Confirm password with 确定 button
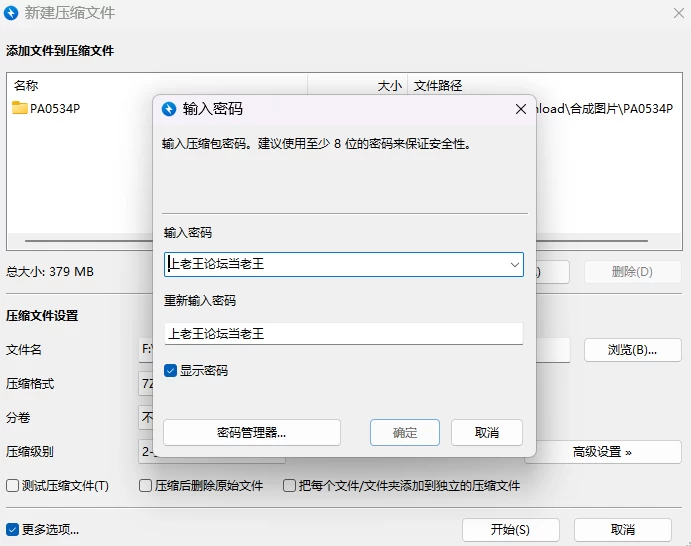This screenshot has width=691, height=546. [x=405, y=432]
